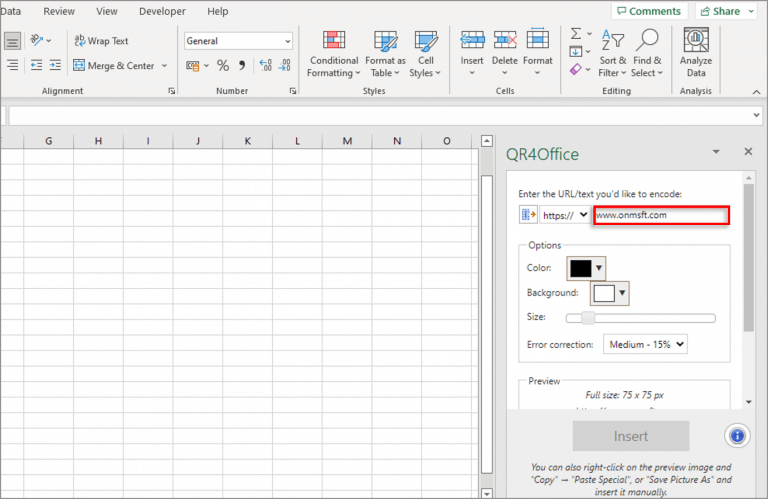Open Error correction Medium - 15% dropdown
The image size is (768, 499).
click(645, 344)
